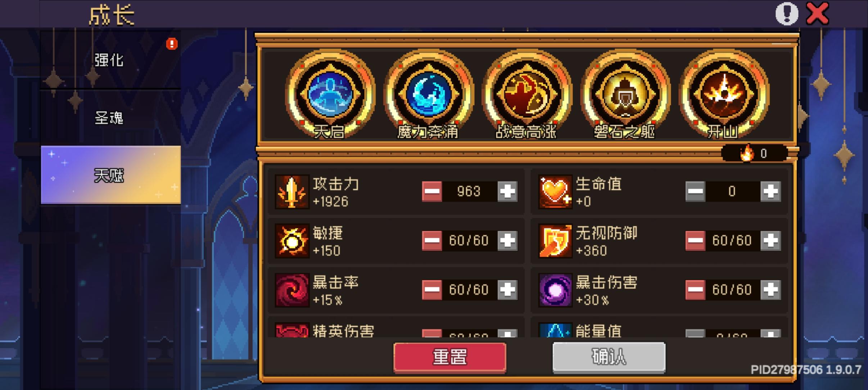868x390 pixels.
Task: Click the 963 attack points value field
Action: 469,191
